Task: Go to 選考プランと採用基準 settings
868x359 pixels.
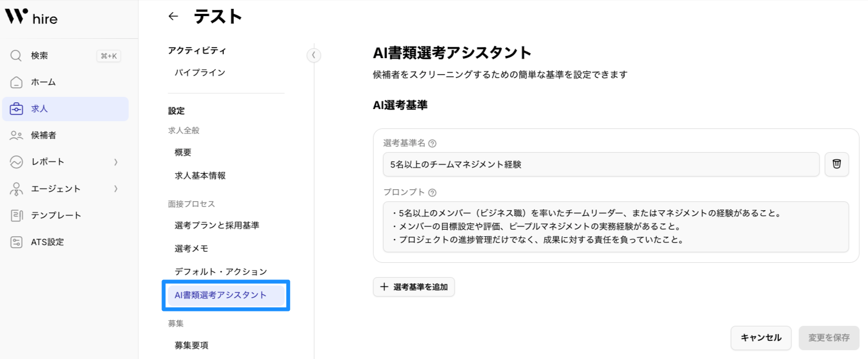Action: click(217, 225)
